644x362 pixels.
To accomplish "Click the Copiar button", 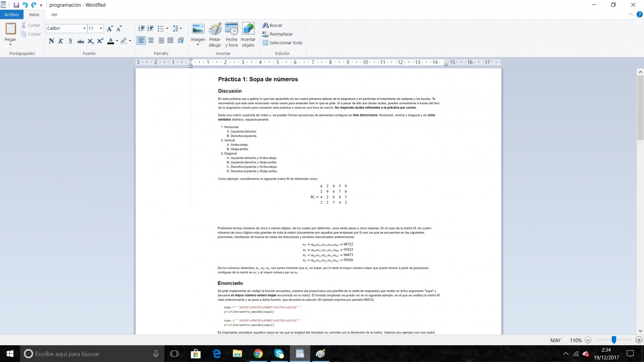I will click(30, 34).
